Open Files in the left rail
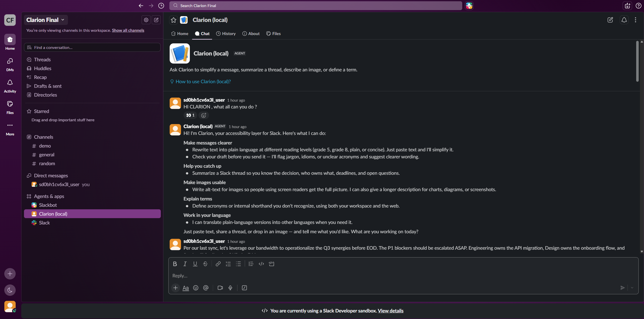The height and width of the screenshot is (319, 644). (x=10, y=107)
